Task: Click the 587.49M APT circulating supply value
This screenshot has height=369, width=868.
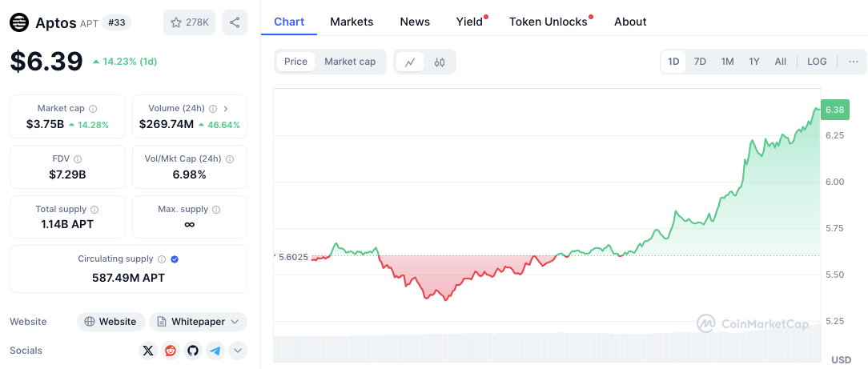Action: [128, 278]
